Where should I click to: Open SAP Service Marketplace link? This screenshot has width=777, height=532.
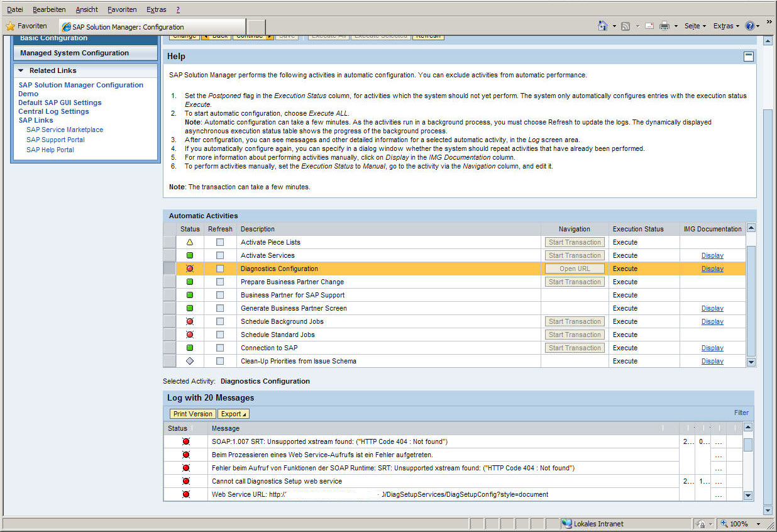(x=65, y=130)
